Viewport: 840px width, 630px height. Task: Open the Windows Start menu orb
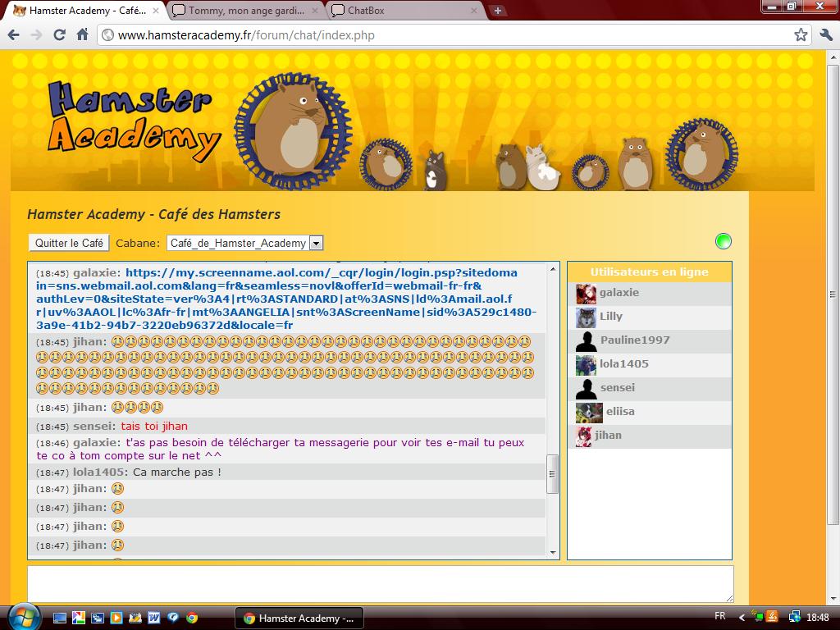[x=22, y=617]
